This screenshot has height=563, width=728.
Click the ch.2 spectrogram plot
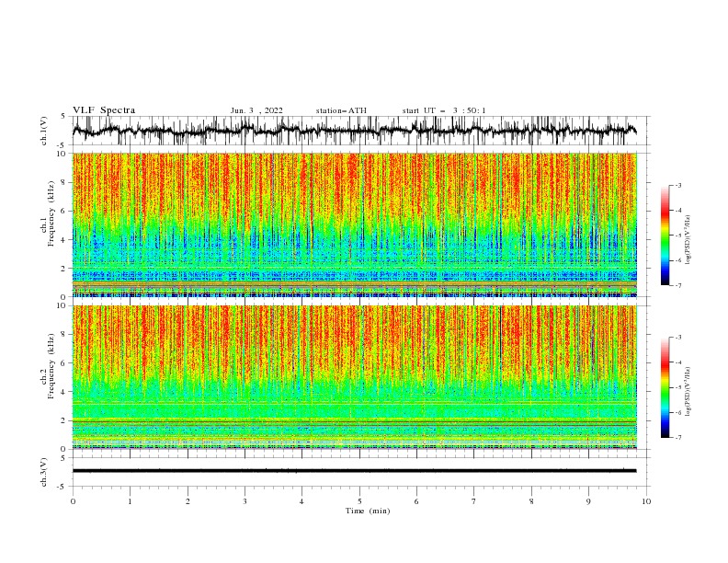pyautogui.click(x=355, y=377)
